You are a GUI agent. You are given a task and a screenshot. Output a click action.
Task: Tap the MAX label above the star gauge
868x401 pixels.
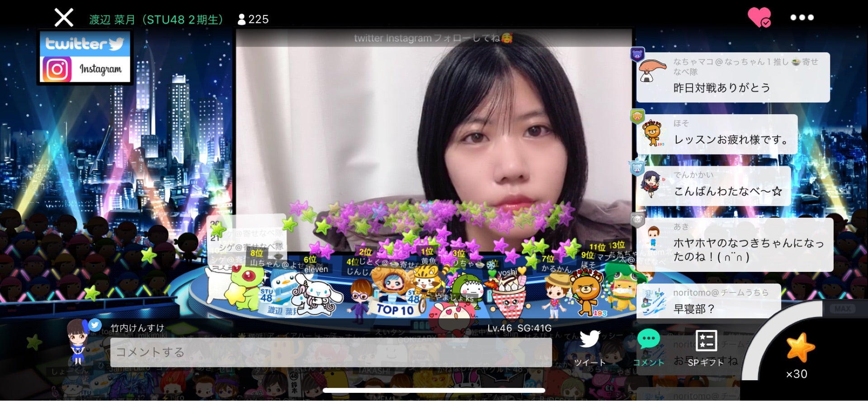(842, 309)
